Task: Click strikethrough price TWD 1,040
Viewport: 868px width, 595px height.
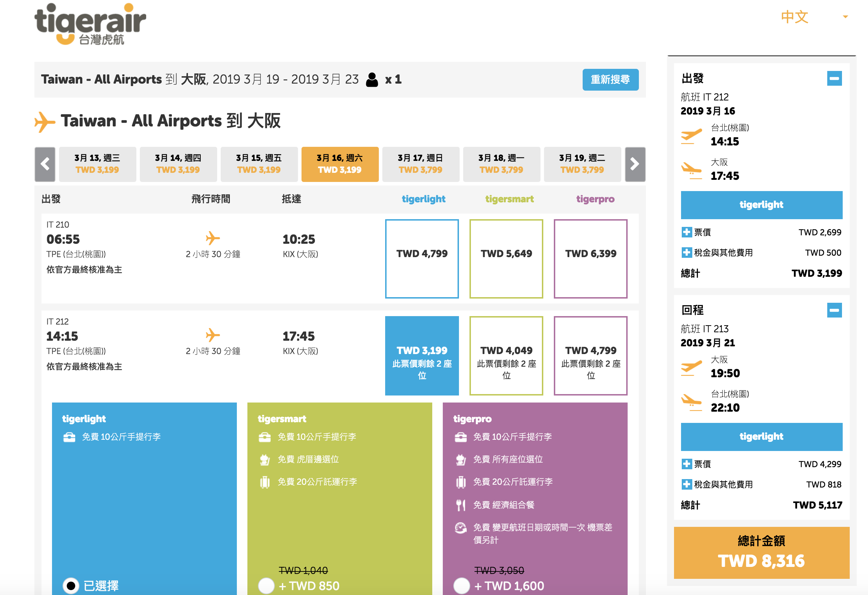Action: point(303,570)
